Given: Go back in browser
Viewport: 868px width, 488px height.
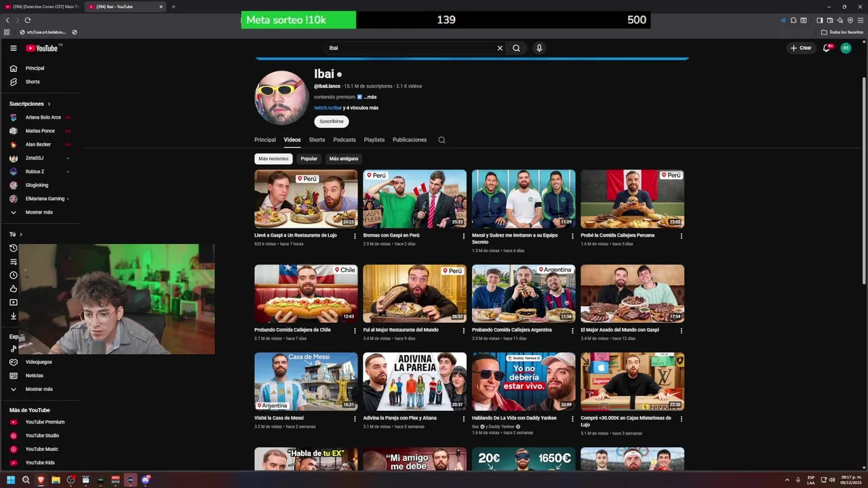Looking at the screenshot, I should pyautogui.click(x=7, y=20).
